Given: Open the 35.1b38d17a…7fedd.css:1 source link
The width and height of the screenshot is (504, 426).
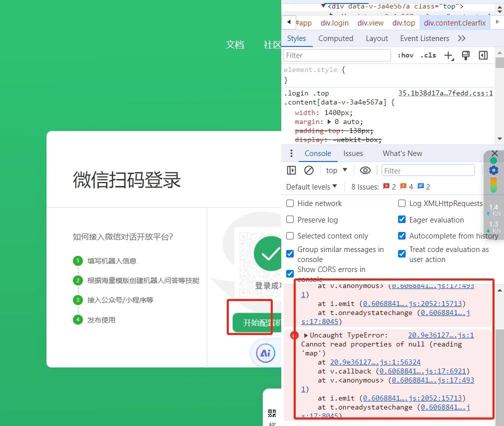Looking at the screenshot, I should [446, 93].
